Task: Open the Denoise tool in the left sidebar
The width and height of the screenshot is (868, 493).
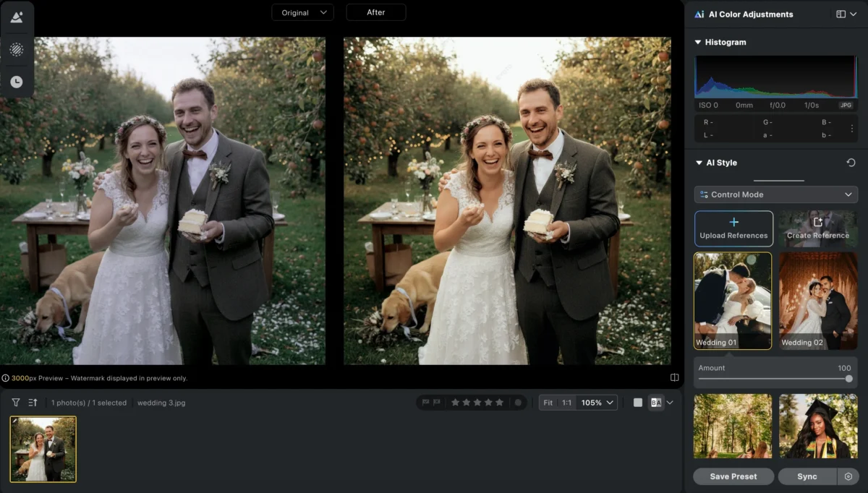Action: (17, 49)
